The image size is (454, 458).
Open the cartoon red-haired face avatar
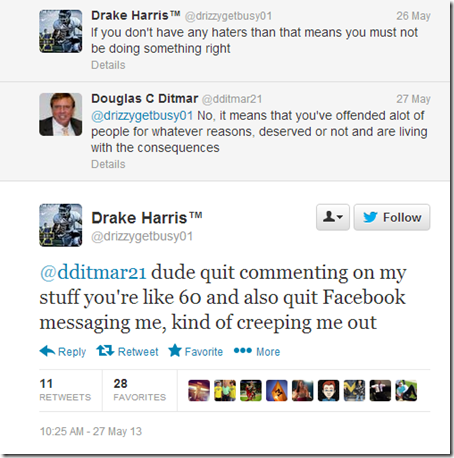pyautogui.click(x=328, y=390)
